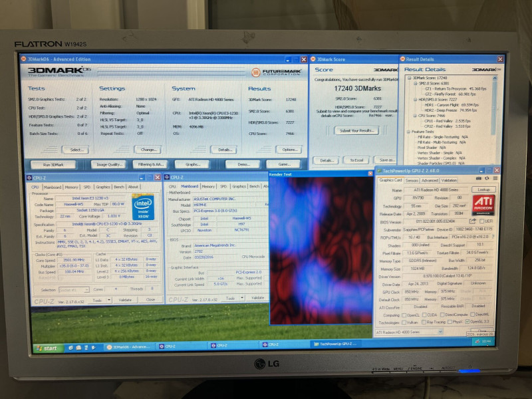Click the Result Details window title icon
The image size is (532, 399).
(x=402, y=59)
